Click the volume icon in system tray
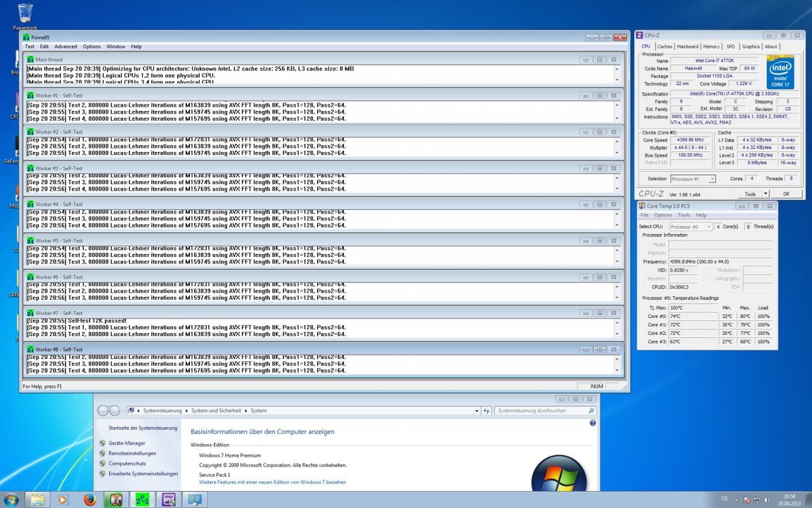The image size is (812, 508). [767, 500]
